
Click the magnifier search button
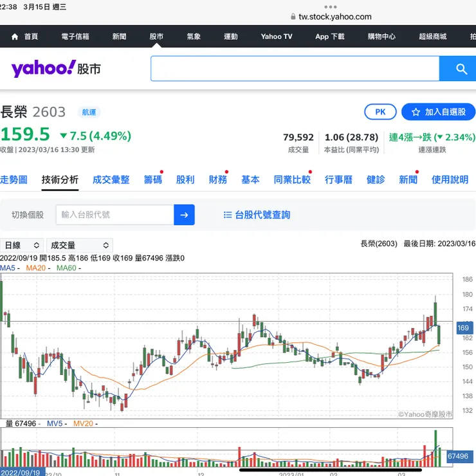point(459,69)
